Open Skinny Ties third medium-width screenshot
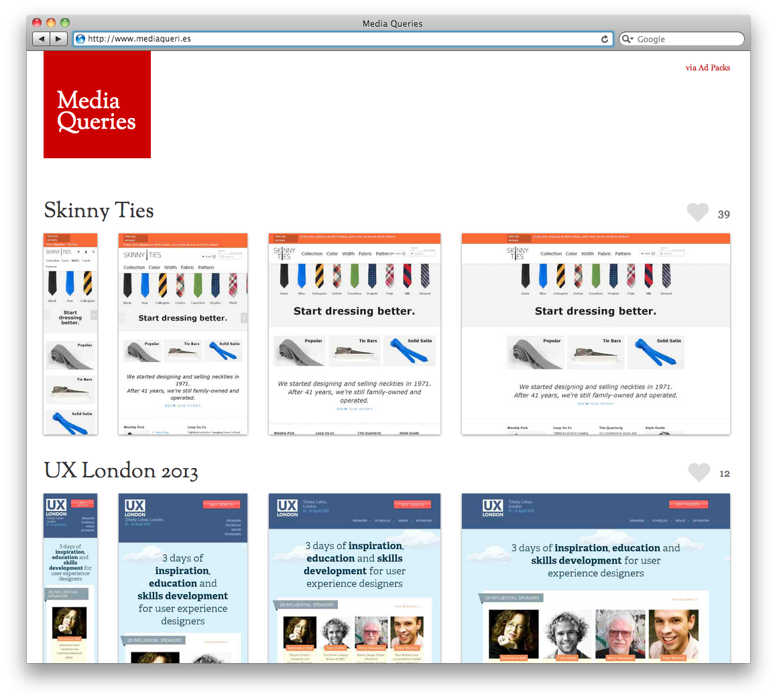The height and width of the screenshot is (700, 777). 354,334
